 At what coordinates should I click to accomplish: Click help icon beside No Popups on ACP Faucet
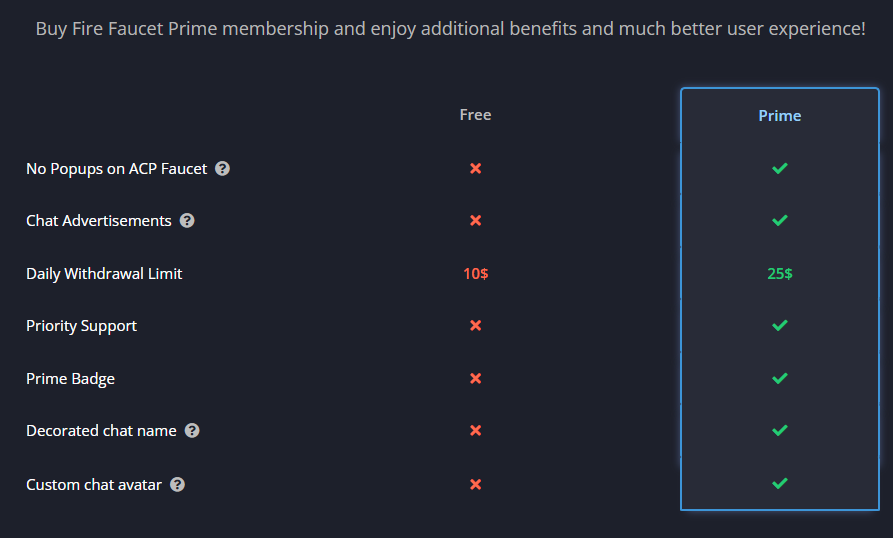click(222, 169)
